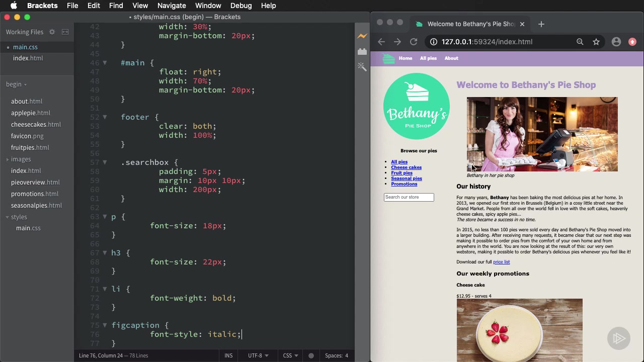
Task: Open the Navigate menu
Action: click(172, 6)
